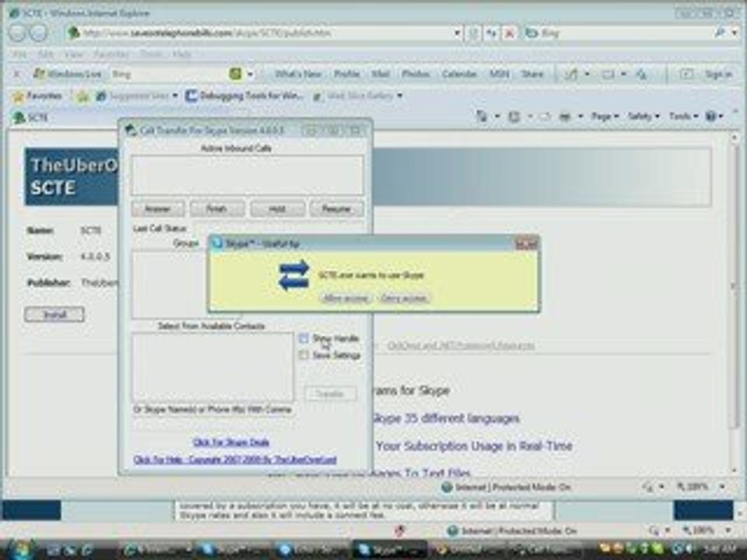Click the Call Transfer window title icon

(131, 130)
